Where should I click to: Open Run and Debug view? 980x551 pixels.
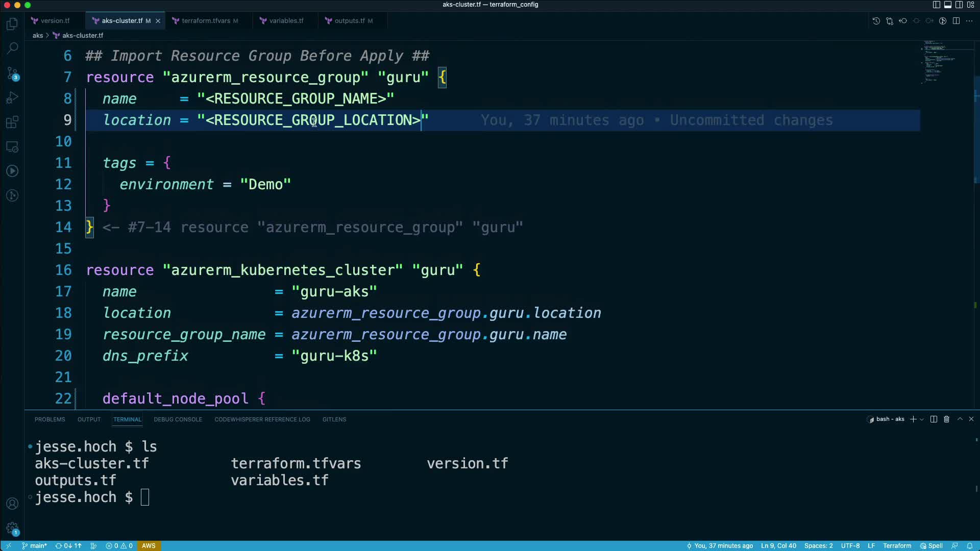(12, 97)
